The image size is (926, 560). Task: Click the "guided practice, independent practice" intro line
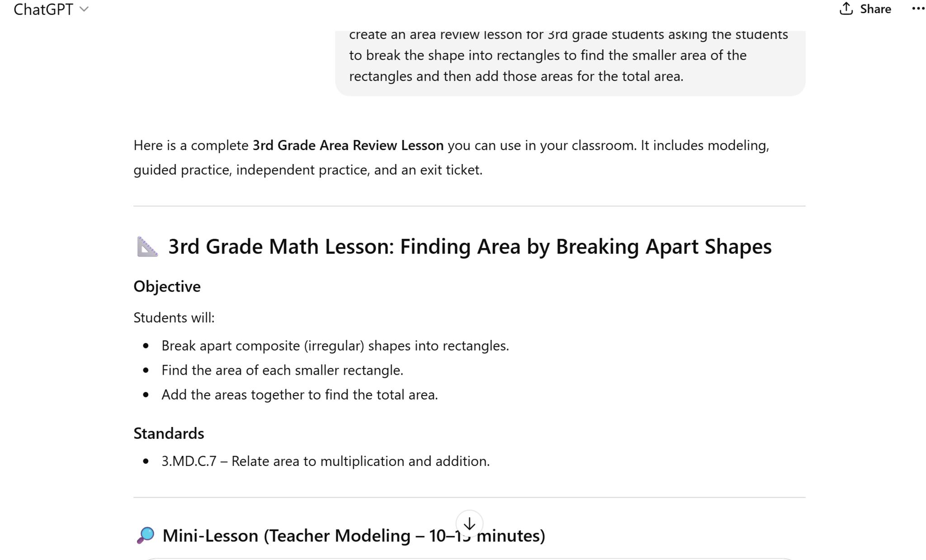[308, 170]
